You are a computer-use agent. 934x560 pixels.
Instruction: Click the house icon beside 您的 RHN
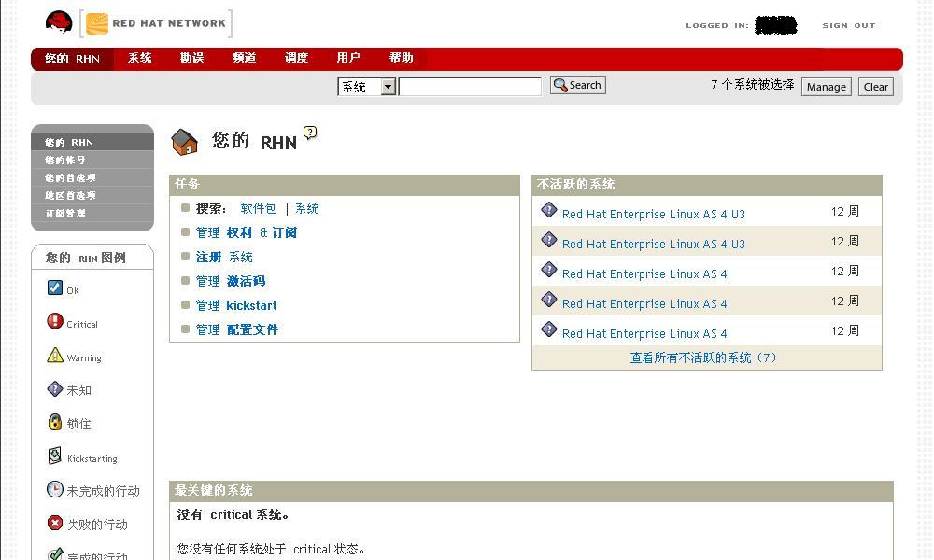click(185, 142)
